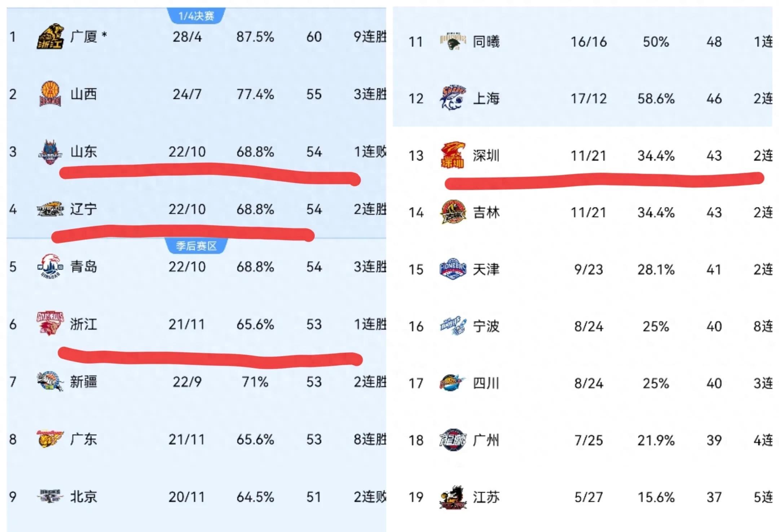The image size is (779, 532).
Task: Click the 同曦 team name
Action: coord(486,42)
